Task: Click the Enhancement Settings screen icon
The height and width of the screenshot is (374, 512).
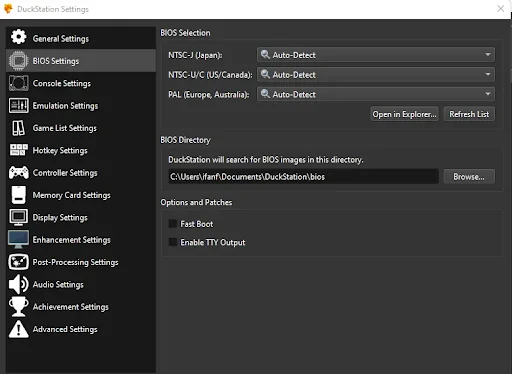Action: click(18, 239)
